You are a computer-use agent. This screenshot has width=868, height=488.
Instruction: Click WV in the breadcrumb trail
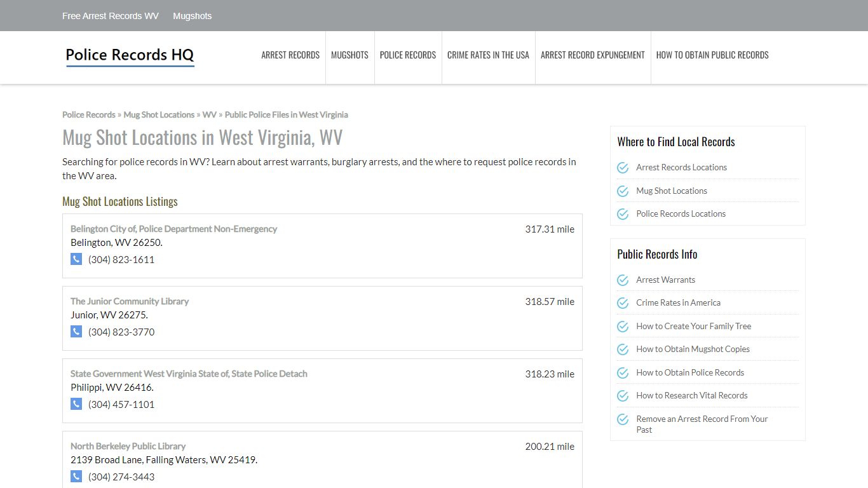point(210,115)
